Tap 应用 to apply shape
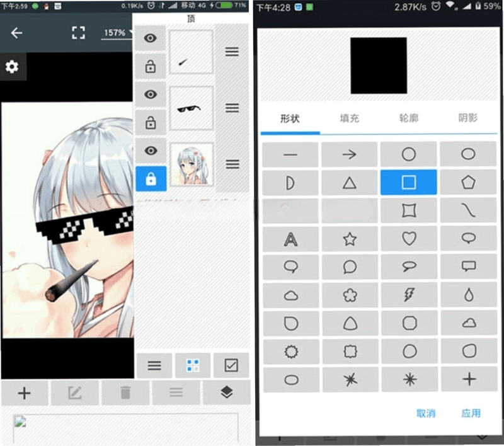The width and height of the screenshot is (504, 446). coord(471,413)
